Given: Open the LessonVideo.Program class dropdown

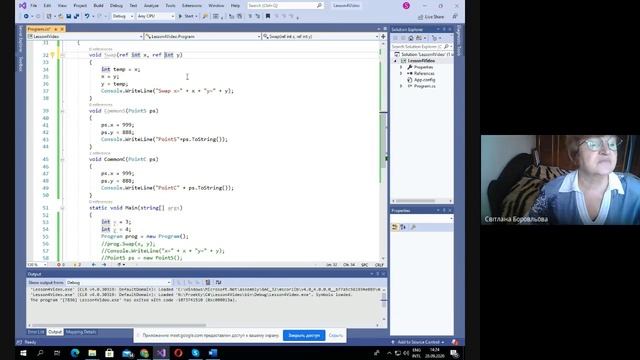Looking at the screenshot, I should click(x=202, y=36).
